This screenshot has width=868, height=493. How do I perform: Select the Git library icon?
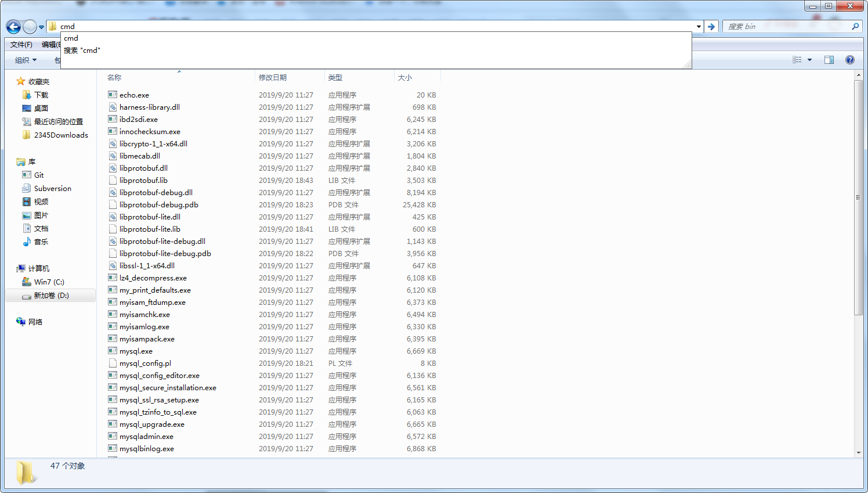(x=27, y=175)
